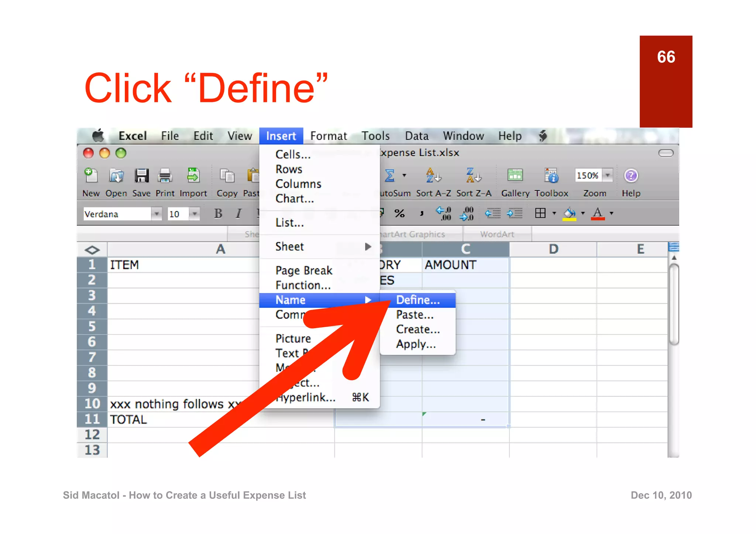Viewport: 756px width, 534px height.
Task: Choose Columns in the Insert menu
Action: pyautogui.click(x=320, y=184)
